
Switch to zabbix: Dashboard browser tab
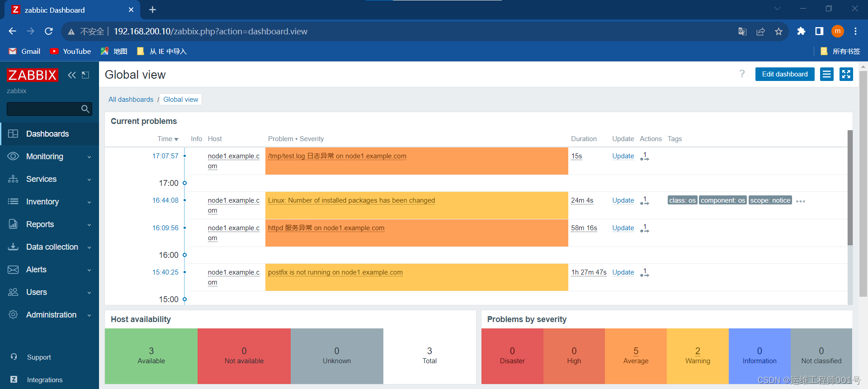72,10
